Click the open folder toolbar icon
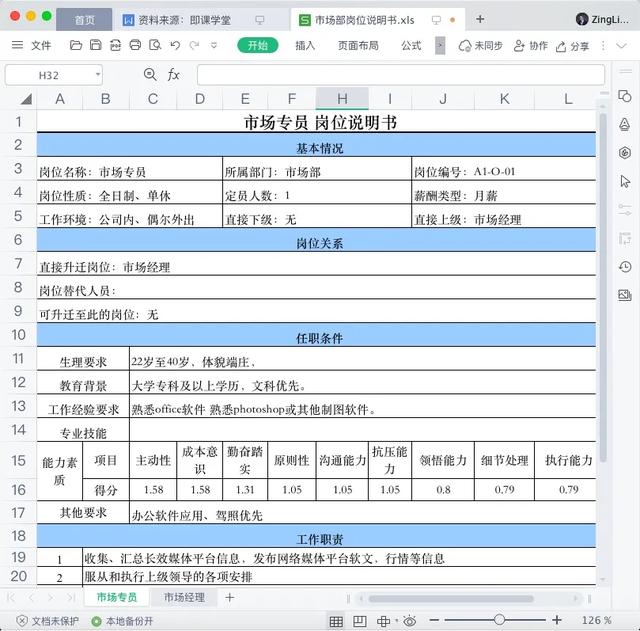This screenshot has height=631, width=640. click(x=76, y=45)
